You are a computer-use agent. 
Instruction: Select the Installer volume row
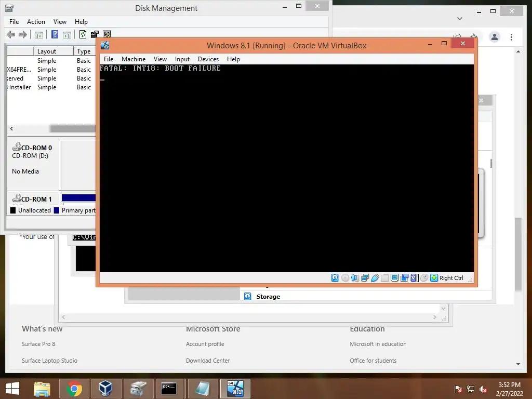coord(51,87)
